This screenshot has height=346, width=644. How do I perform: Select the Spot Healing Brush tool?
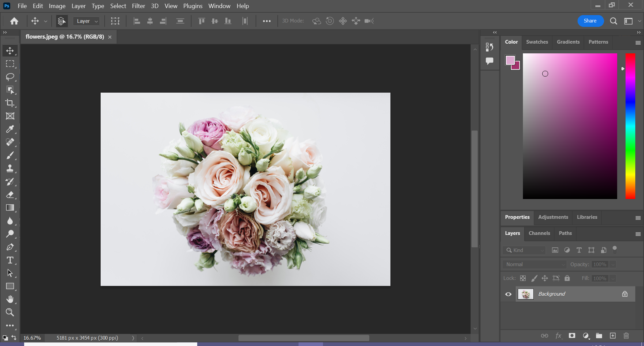pos(10,142)
